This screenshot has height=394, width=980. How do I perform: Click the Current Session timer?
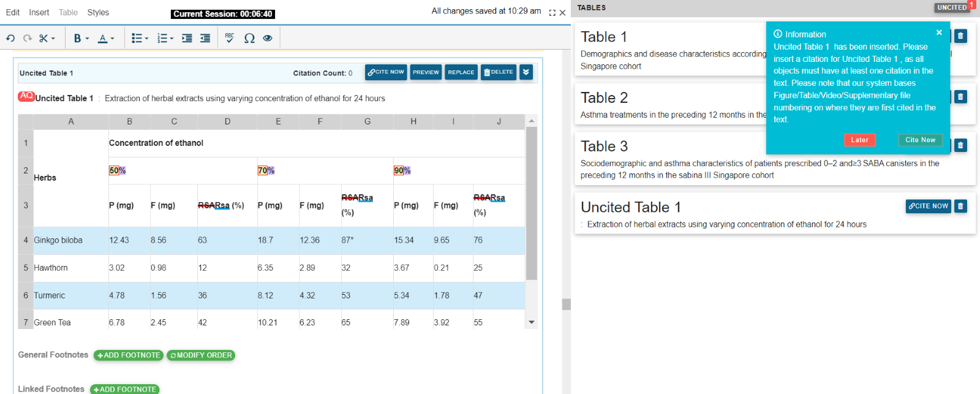tap(223, 14)
